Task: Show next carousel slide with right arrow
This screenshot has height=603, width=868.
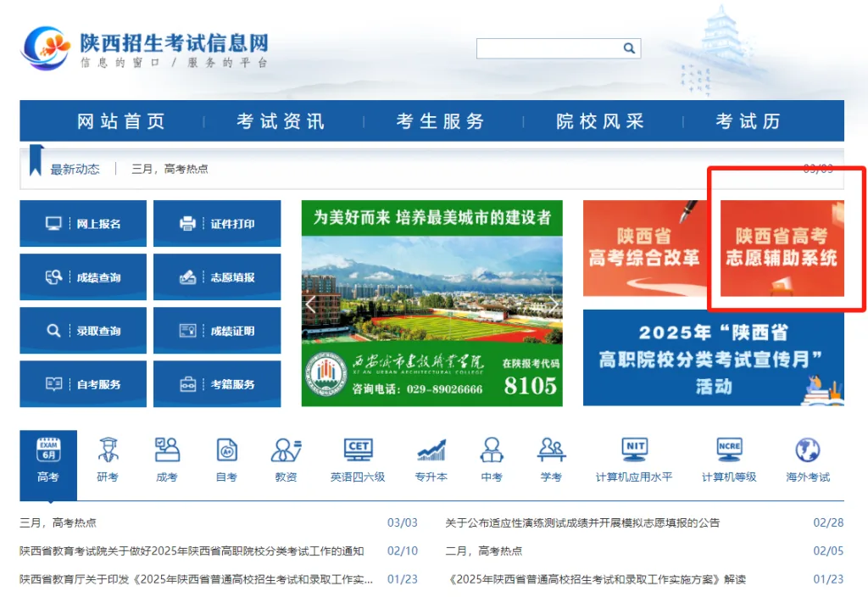Action: coord(554,304)
